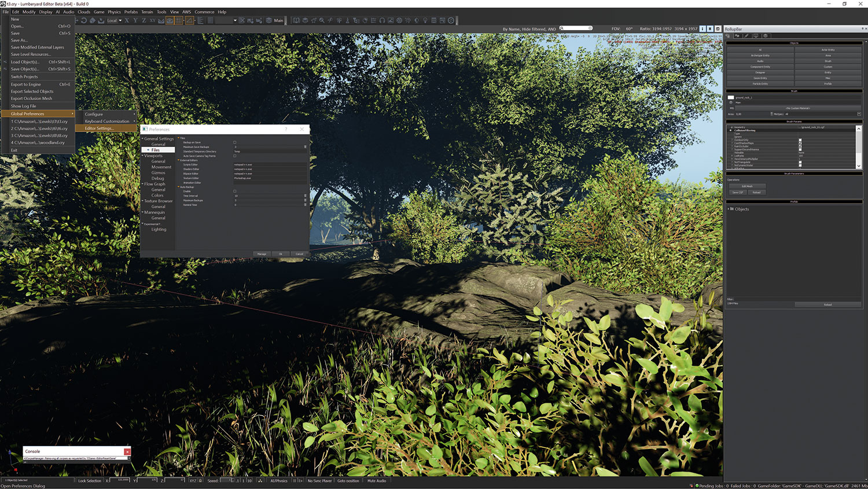Select the Z axis constraint

tap(144, 20)
